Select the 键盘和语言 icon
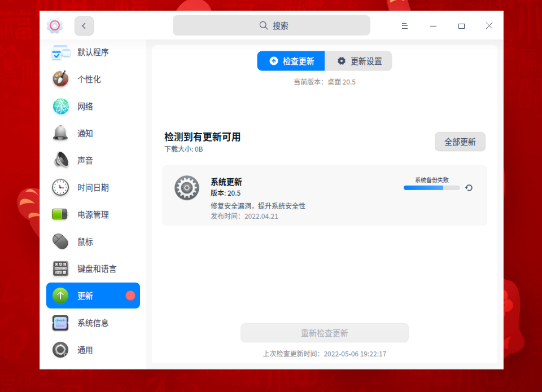This screenshot has height=392, width=542. [x=60, y=268]
